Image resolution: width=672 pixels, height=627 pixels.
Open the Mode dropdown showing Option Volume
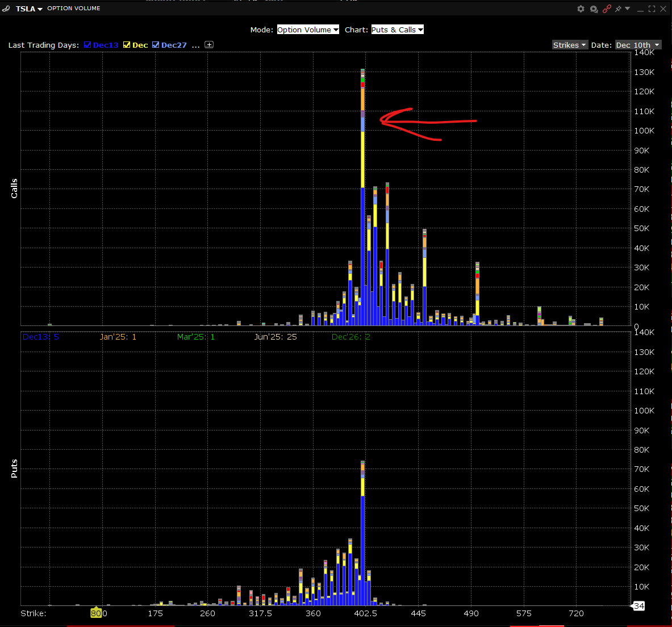pos(308,30)
